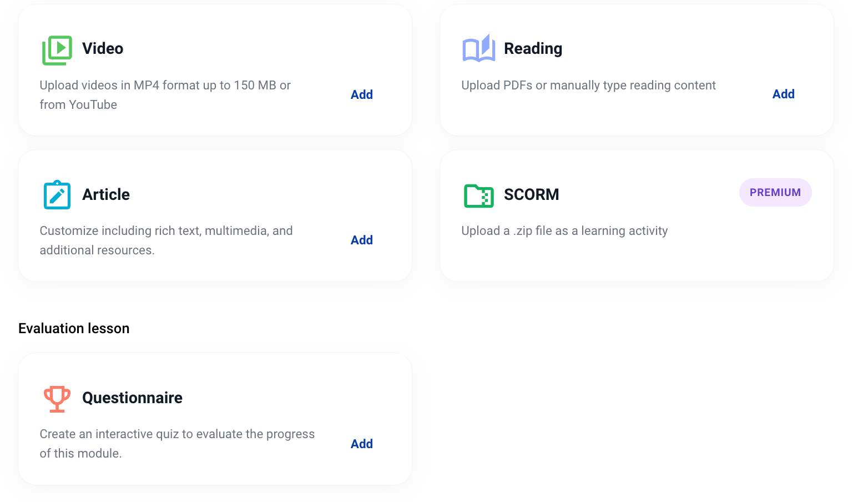Image resolution: width=868 pixels, height=502 pixels.
Task: Click the Article pencil clipboard icon
Action: coord(57,195)
